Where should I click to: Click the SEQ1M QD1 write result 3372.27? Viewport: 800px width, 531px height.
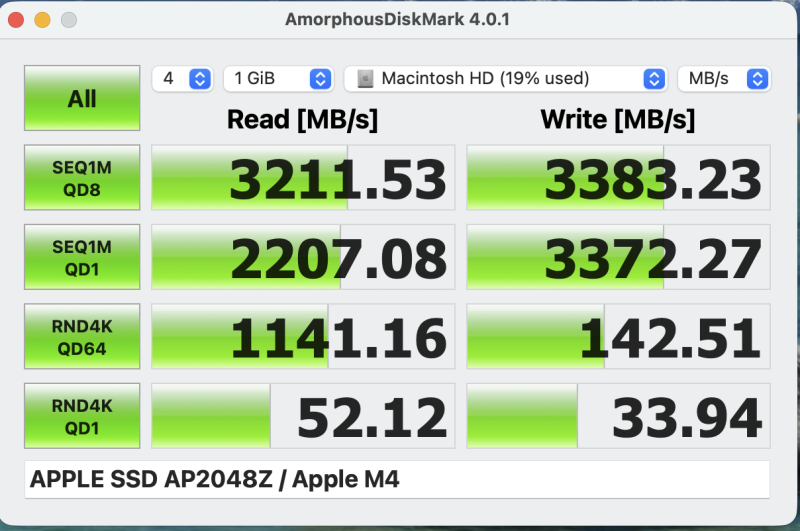click(618, 257)
